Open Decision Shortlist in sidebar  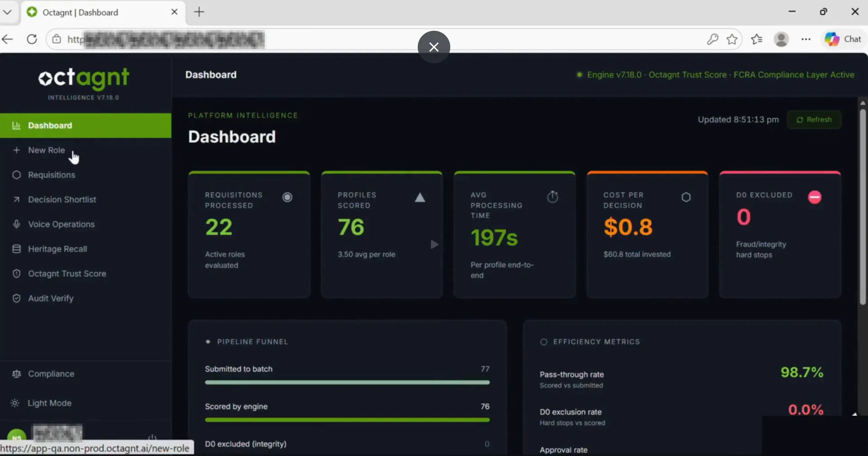(85, 199)
